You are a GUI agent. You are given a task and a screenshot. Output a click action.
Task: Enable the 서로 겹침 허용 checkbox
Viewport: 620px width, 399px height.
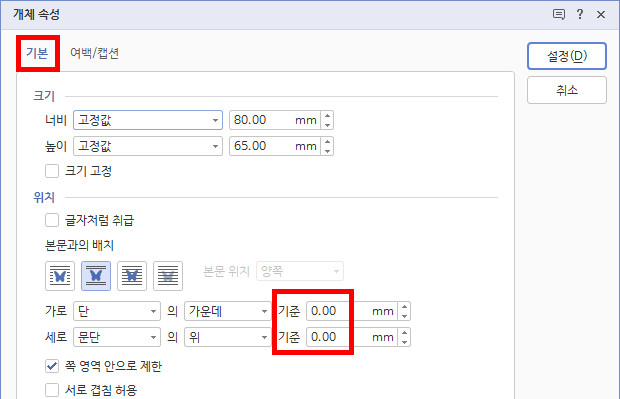(x=52, y=390)
